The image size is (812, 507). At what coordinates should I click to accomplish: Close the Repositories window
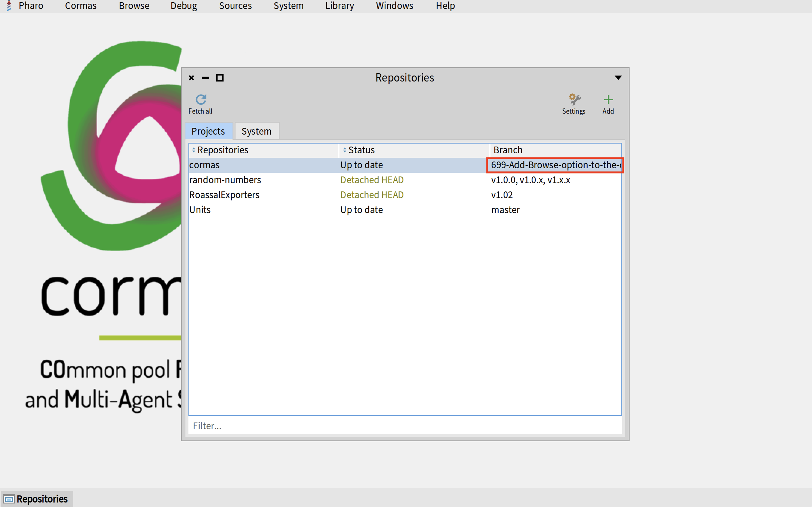(191, 78)
